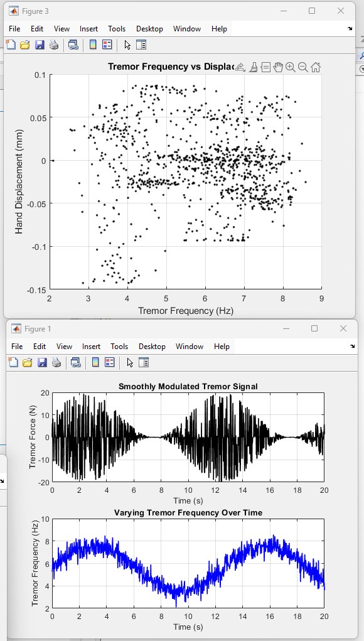
Task: Click Open File icon in Figure 1 toolbar
Action: coord(28,363)
